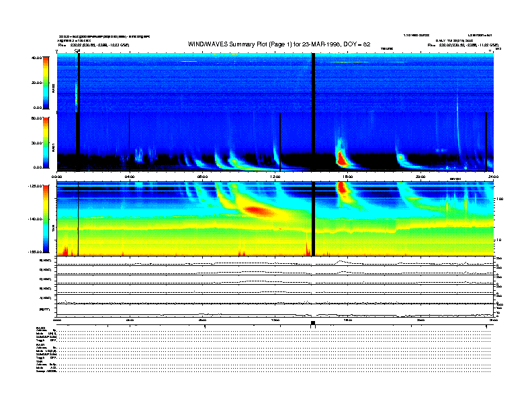Click the -140.00 color scale label
Image resolution: width=532 pixels, height=411 pixels.
35,219
